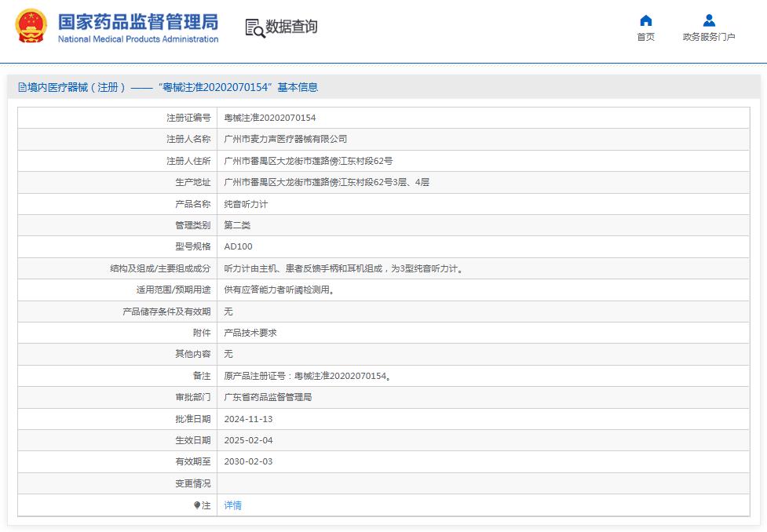The width and height of the screenshot is (767, 532).
Task: Open the 详情 link
Action: [x=232, y=505]
